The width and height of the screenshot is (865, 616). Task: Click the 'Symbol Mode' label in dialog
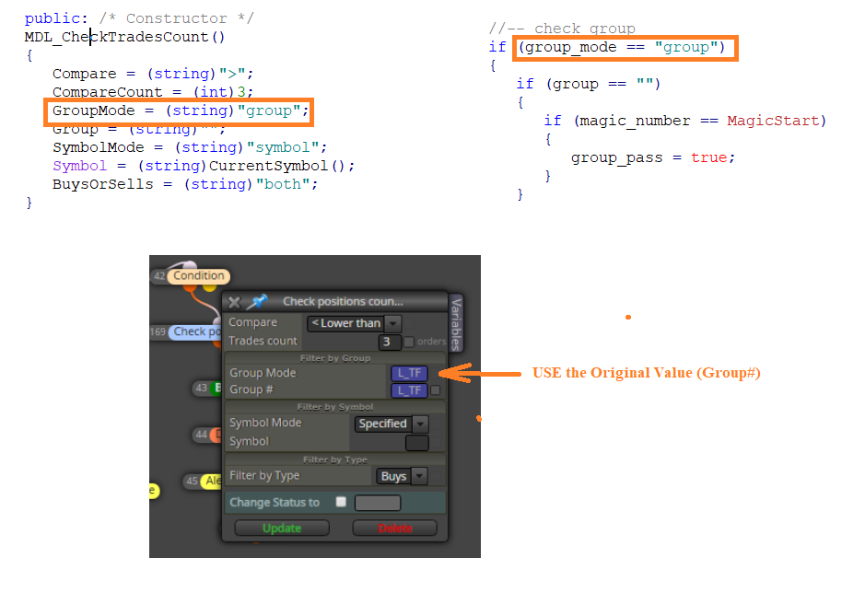click(265, 423)
